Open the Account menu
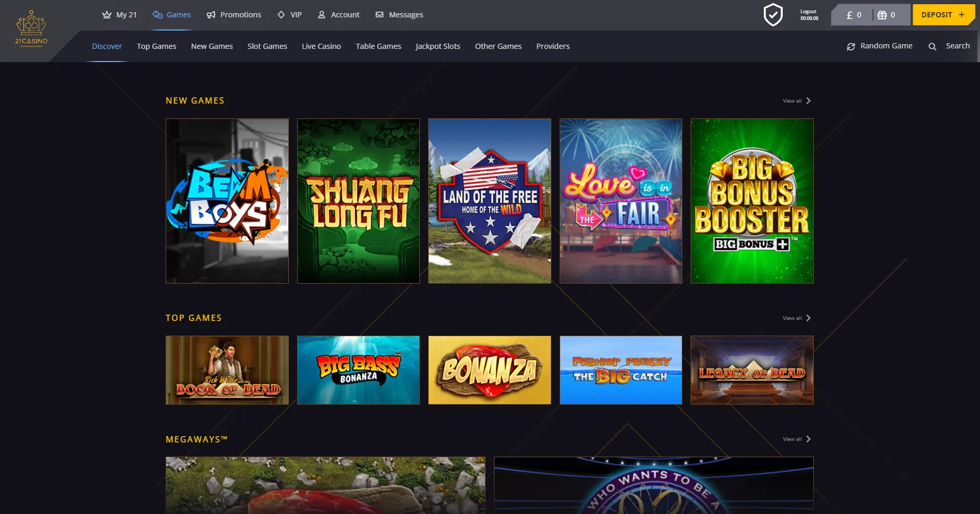 (339, 15)
